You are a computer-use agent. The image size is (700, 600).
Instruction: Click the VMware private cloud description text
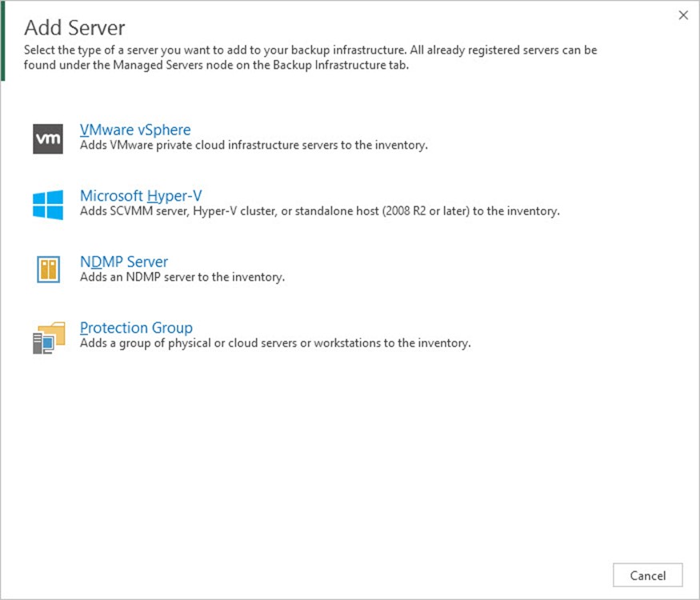point(254,146)
